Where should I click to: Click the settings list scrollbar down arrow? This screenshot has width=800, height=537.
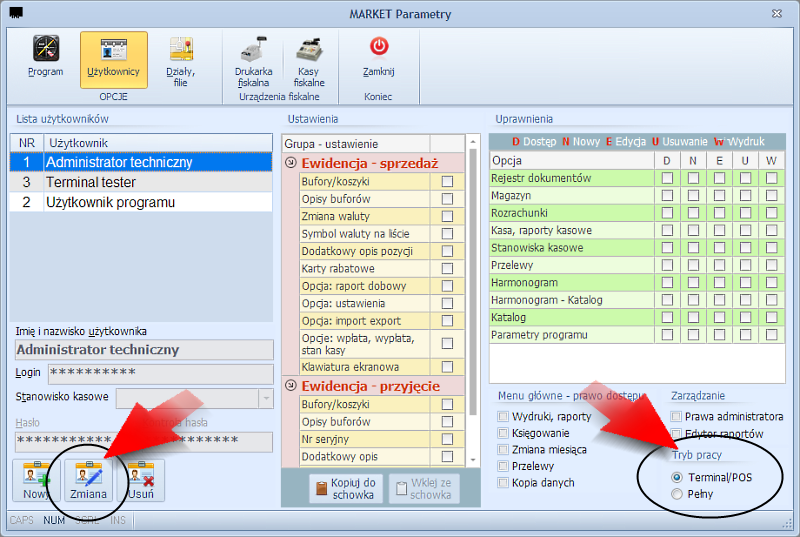click(x=473, y=460)
